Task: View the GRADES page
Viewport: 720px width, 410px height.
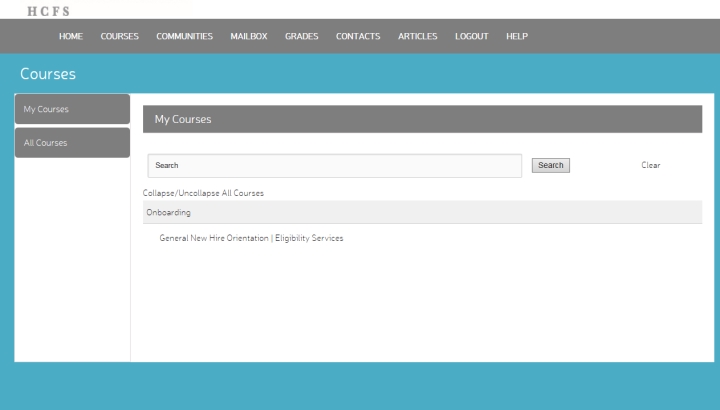Action: (x=301, y=36)
